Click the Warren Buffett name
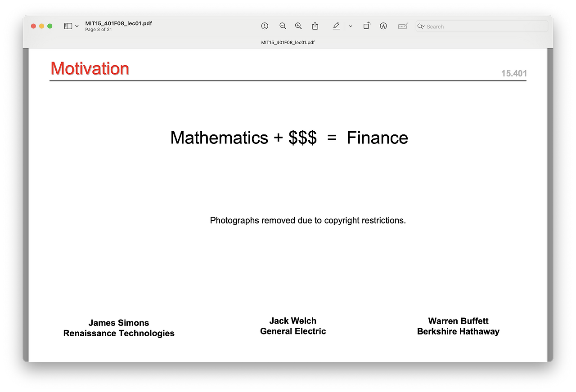This screenshot has height=392, width=576. (458, 321)
